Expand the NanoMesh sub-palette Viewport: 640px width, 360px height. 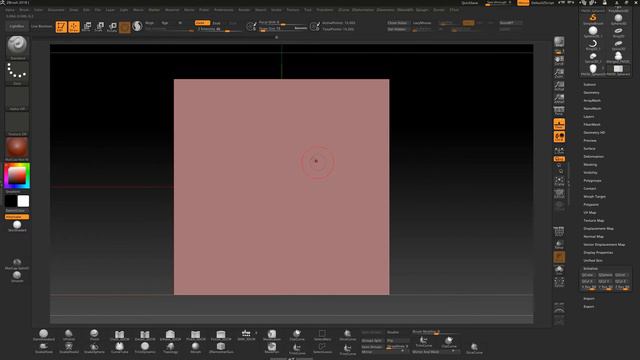(592, 109)
